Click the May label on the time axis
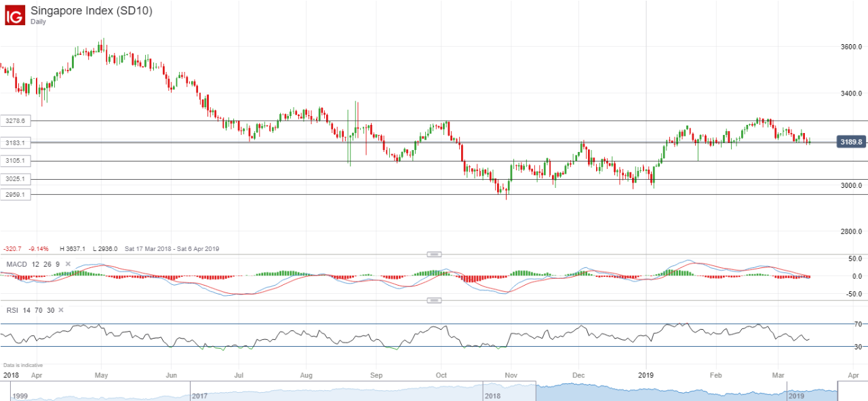The width and height of the screenshot is (868, 401). pyautogui.click(x=102, y=375)
